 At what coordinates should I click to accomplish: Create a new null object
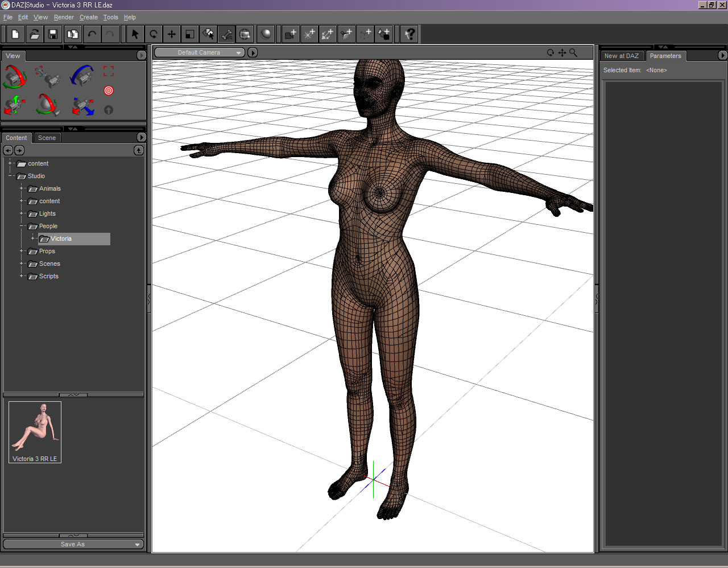pyautogui.click(x=365, y=34)
